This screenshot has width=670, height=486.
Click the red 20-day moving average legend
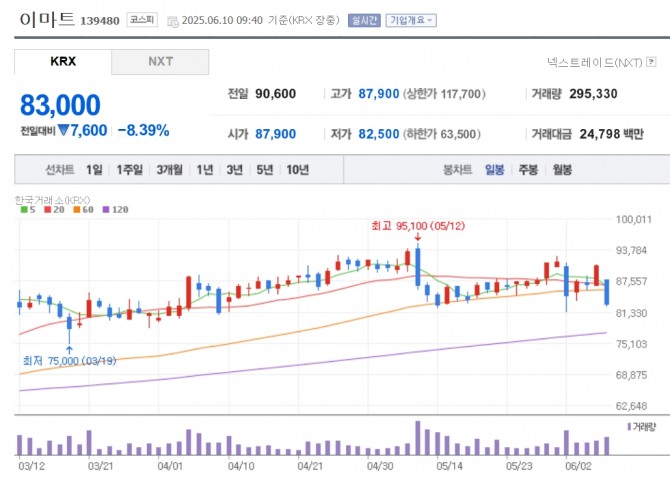[x=54, y=209]
